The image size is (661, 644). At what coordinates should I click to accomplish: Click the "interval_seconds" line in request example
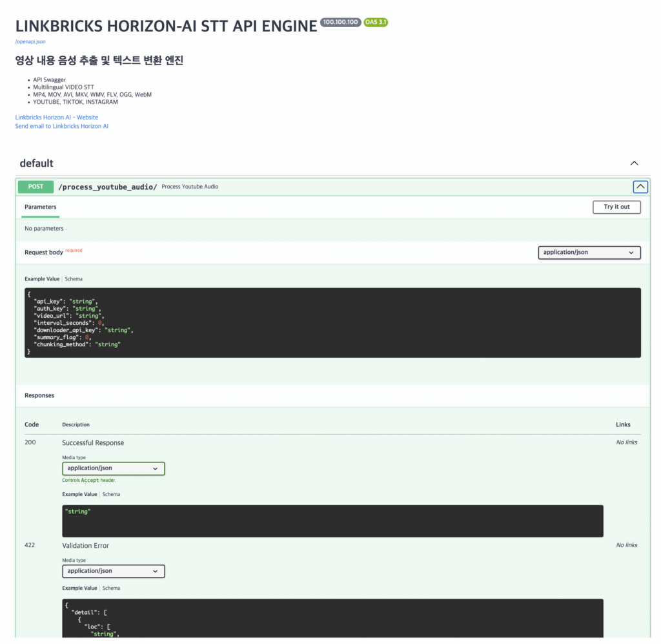(x=68, y=323)
